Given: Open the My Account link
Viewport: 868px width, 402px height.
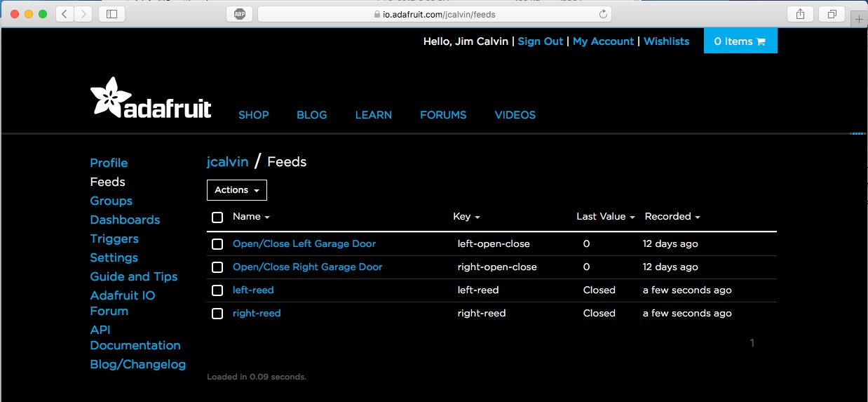Looking at the screenshot, I should pos(603,41).
